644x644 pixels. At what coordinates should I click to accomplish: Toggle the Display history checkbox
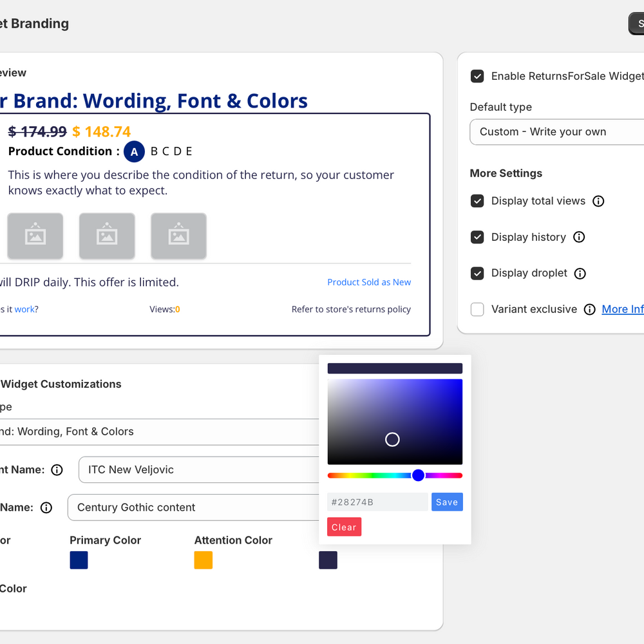pos(477,237)
